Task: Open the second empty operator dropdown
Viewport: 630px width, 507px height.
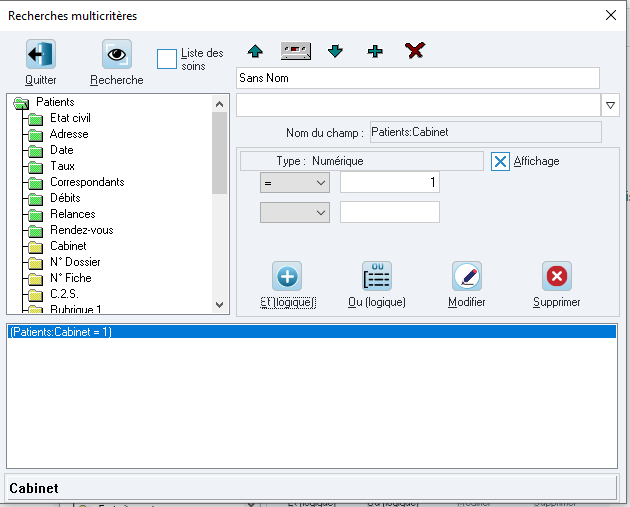Action: coord(295,213)
